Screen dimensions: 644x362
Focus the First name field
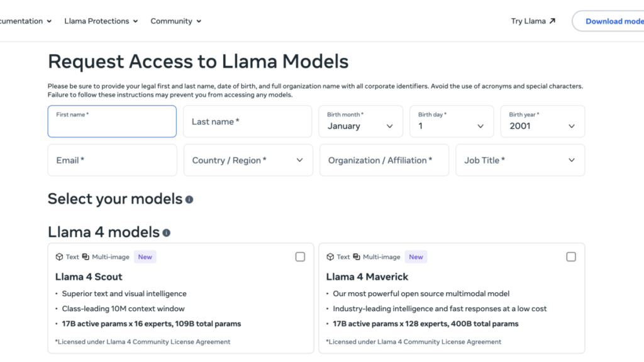[112, 121]
